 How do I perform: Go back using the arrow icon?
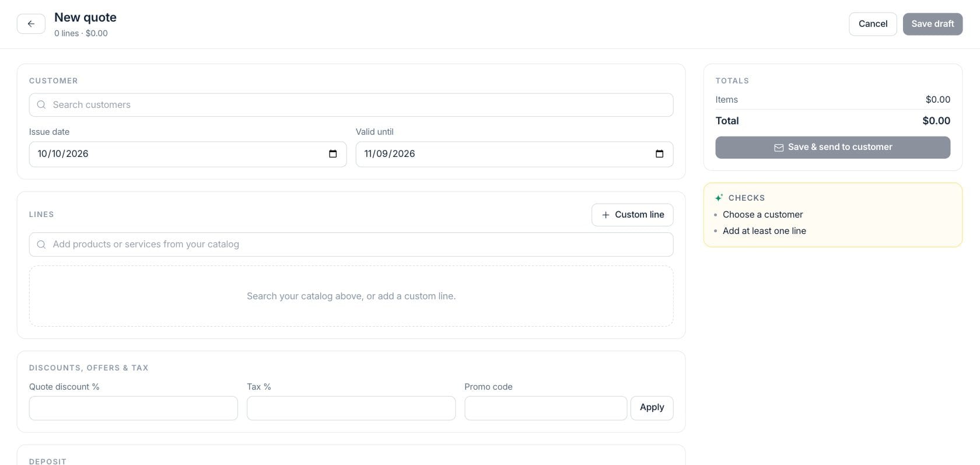(31, 24)
